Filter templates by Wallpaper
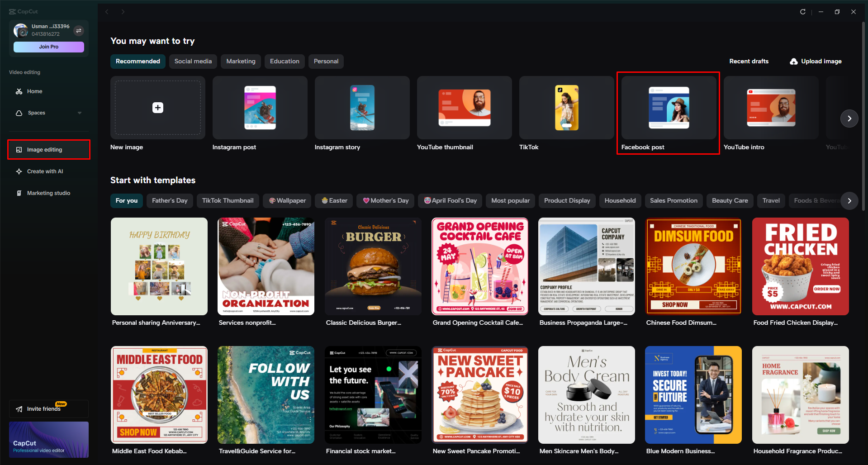 tap(287, 201)
